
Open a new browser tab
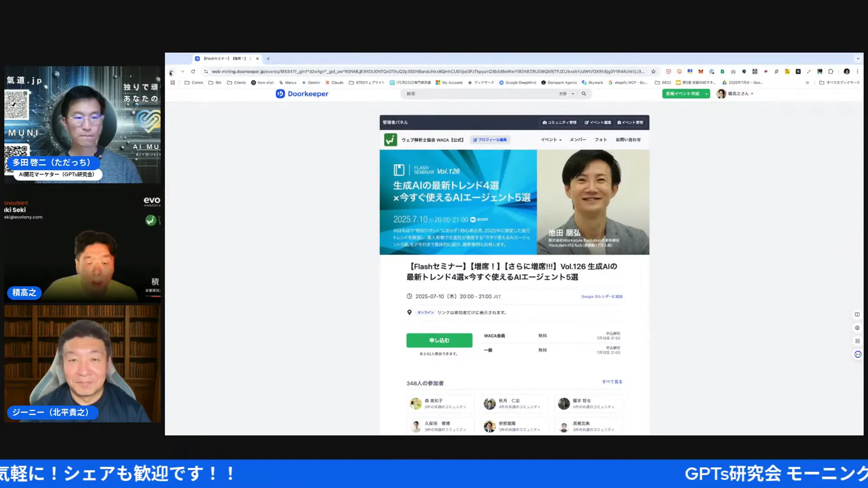pyautogui.click(x=268, y=59)
